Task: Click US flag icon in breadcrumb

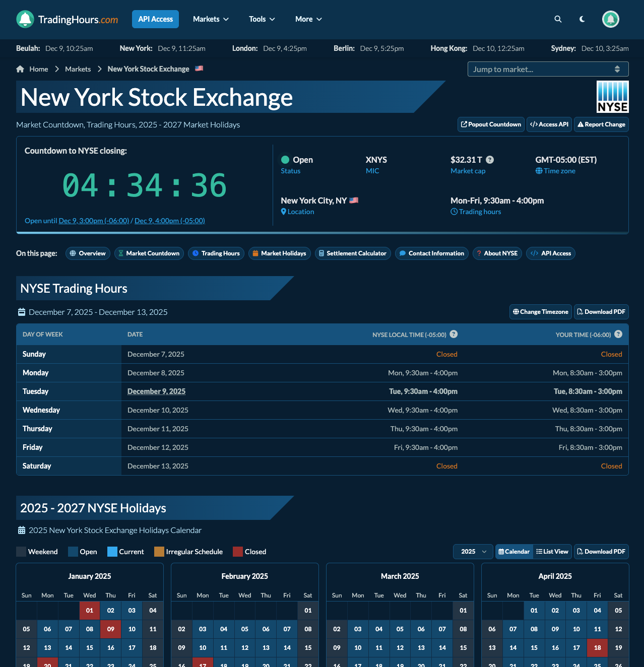Action: pos(199,69)
